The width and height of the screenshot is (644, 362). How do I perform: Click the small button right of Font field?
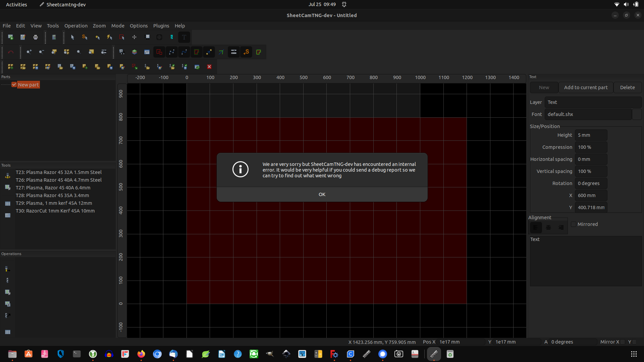coord(637,114)
